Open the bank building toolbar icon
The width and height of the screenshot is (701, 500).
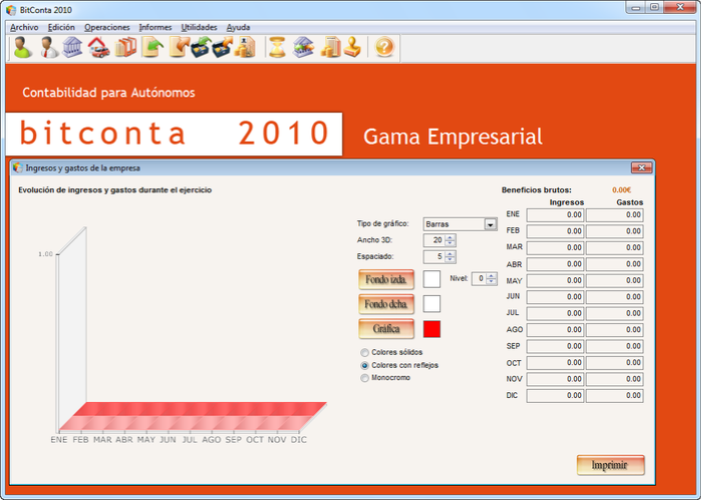(72, 47)
